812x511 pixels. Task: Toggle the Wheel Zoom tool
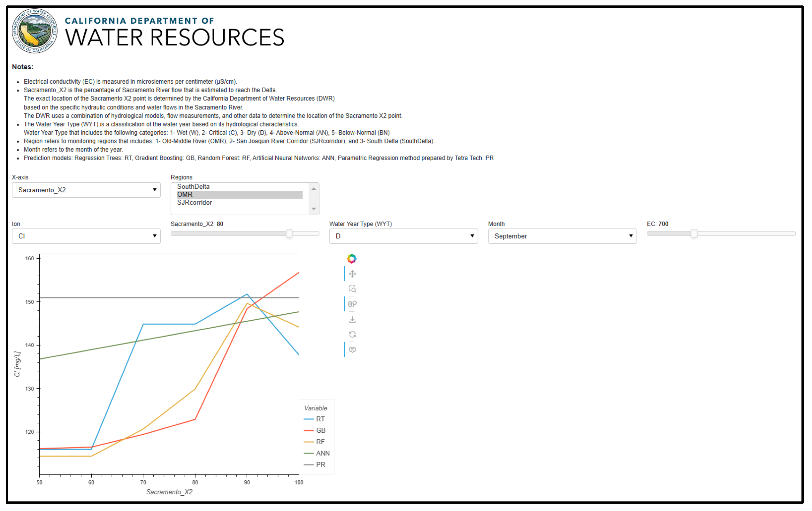coord(352,304)
